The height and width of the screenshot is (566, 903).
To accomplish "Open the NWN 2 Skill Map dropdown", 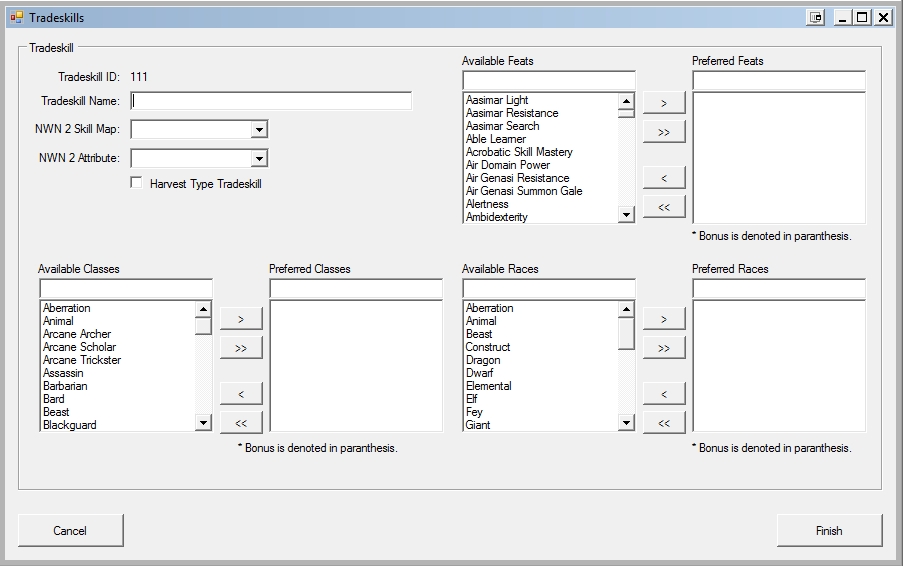I will pos(259,130).
